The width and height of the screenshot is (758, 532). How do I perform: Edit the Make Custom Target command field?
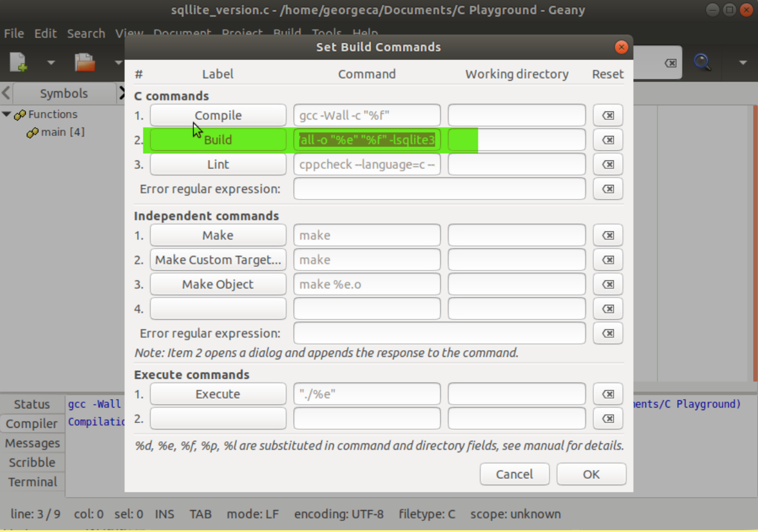[367, 260]
